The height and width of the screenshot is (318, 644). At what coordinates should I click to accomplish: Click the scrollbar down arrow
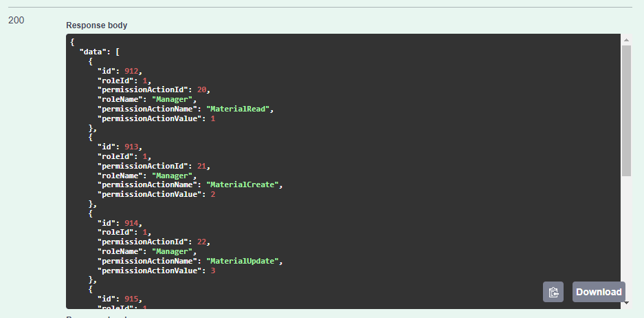(626, 303)
